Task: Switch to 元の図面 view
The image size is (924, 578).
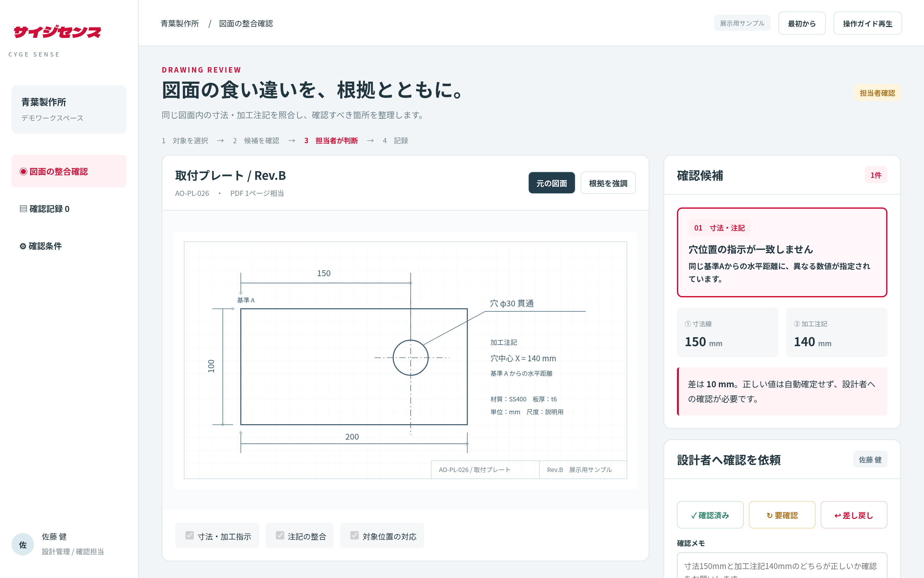Action: coord(551,183)
